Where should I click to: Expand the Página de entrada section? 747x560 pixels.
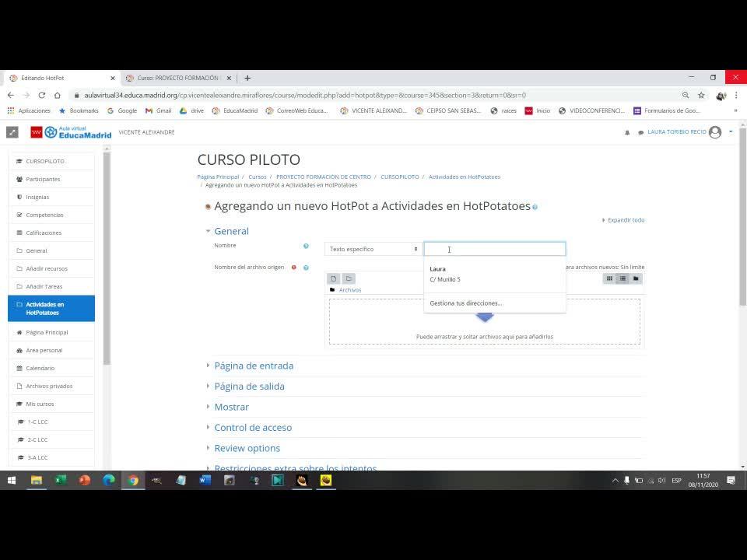click(254, 366)
